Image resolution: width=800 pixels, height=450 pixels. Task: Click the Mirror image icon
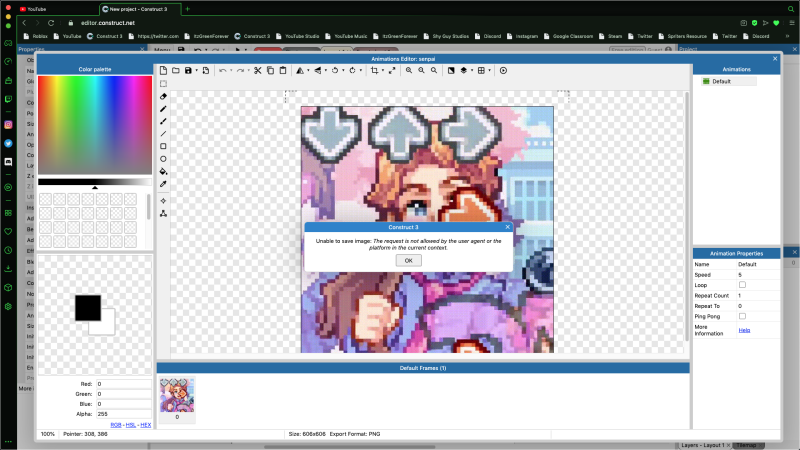[300, 70]
